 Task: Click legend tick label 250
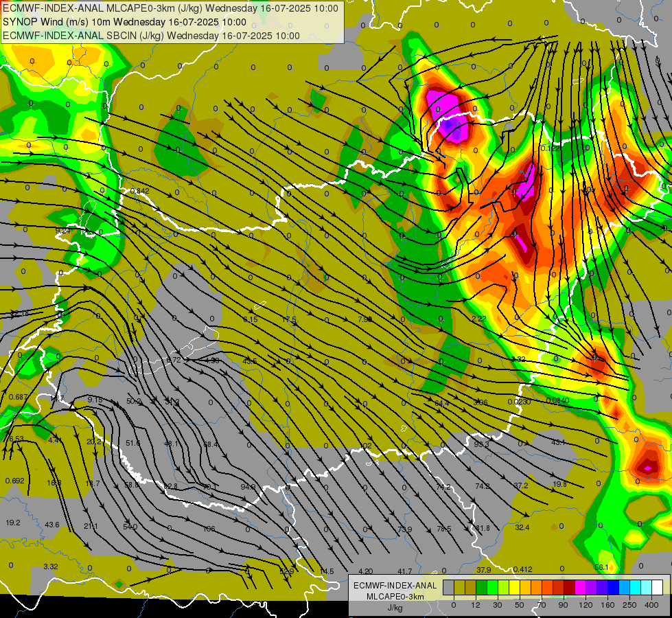(629, 605)
